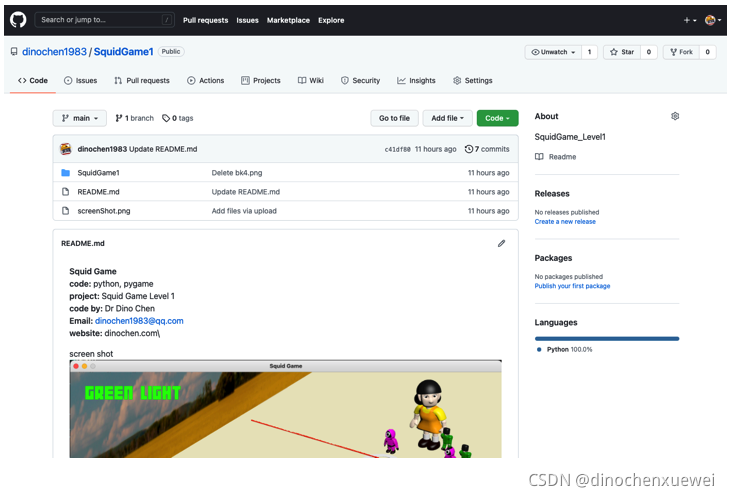Open the Projects tab
The image size is (730, 497).
coord(261,81)
